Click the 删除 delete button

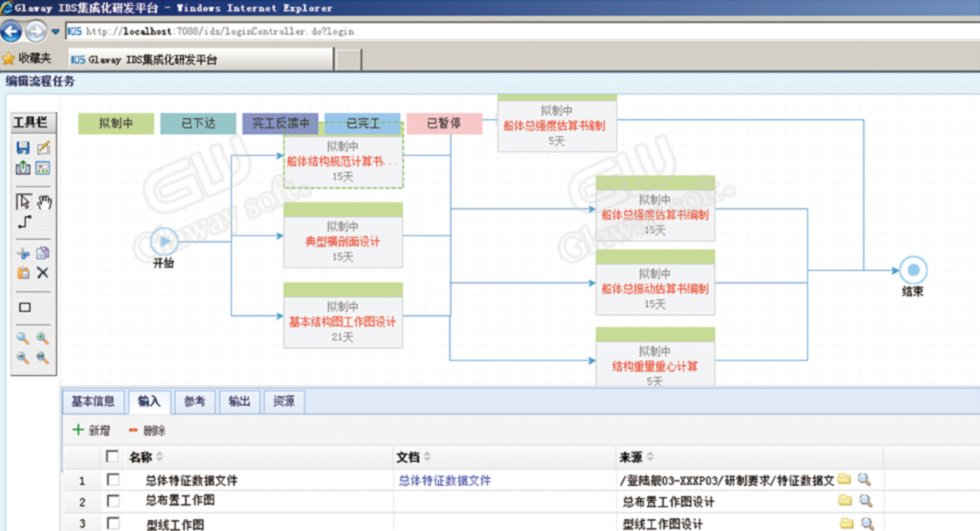coord(147,430)
